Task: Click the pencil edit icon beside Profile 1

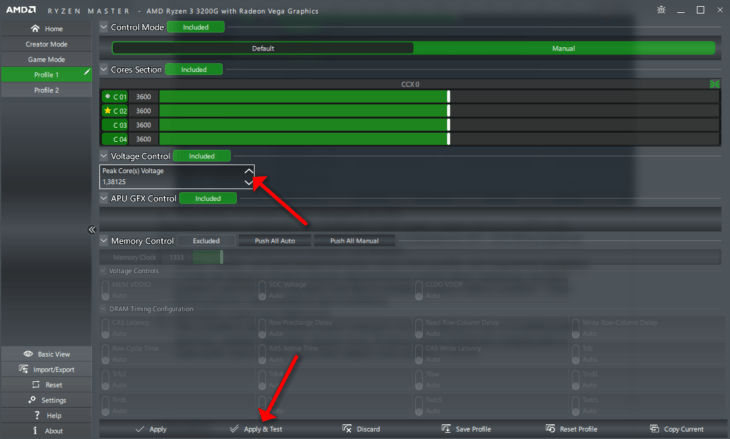Action: [87, 72]
